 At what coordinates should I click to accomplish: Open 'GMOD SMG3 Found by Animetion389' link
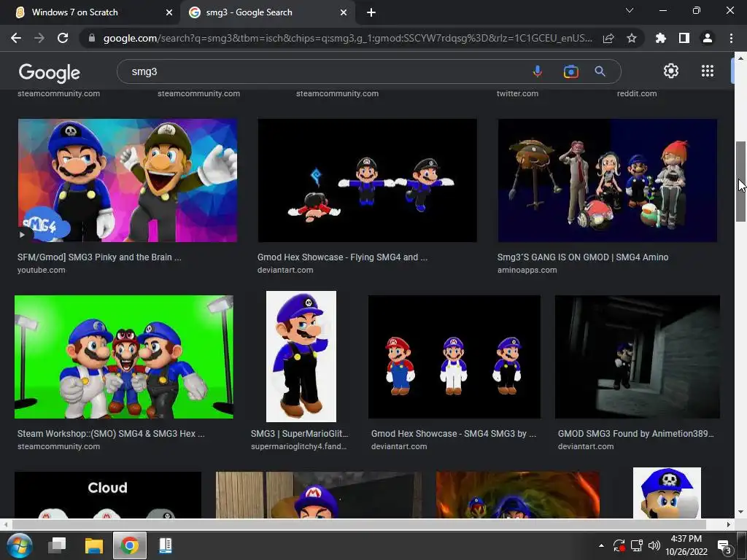pos(636,434)
